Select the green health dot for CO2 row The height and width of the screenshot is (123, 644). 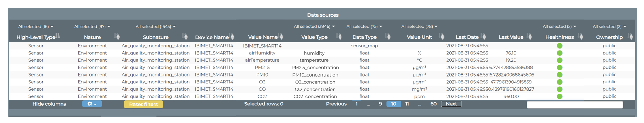tap(559, 96)
